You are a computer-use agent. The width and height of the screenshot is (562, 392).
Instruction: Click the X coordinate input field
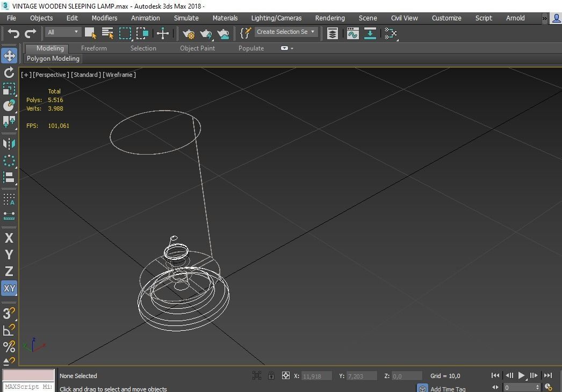(316, 376)
